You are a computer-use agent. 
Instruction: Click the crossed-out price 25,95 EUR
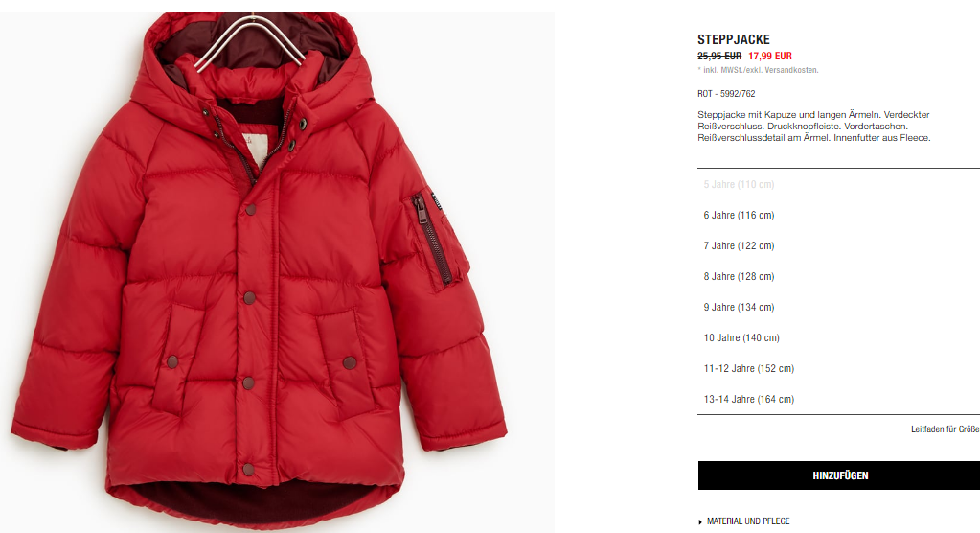(x=719, y=56)
